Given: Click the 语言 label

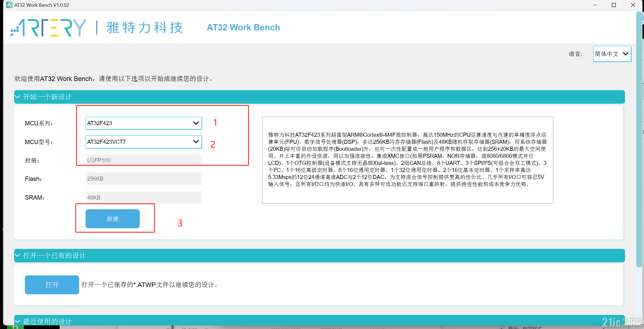Looking at the screenshot, I should pyautogui.click(x=575, y=54).
